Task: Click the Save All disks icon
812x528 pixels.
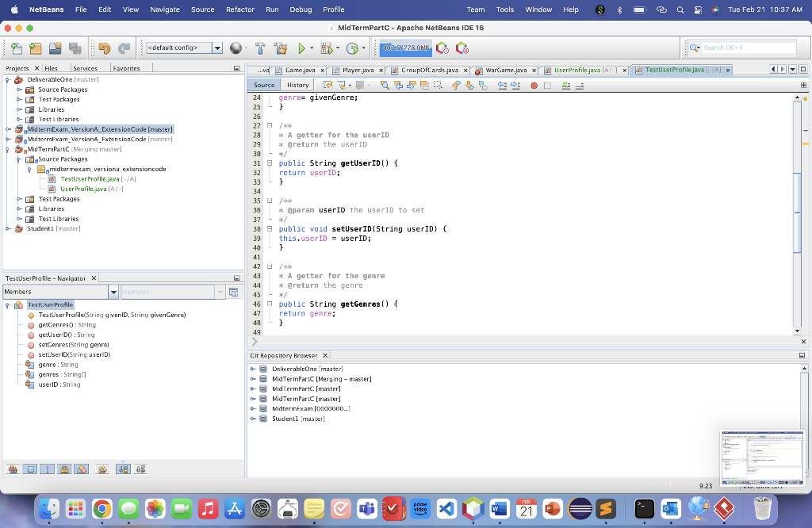Action: point(75,48)
